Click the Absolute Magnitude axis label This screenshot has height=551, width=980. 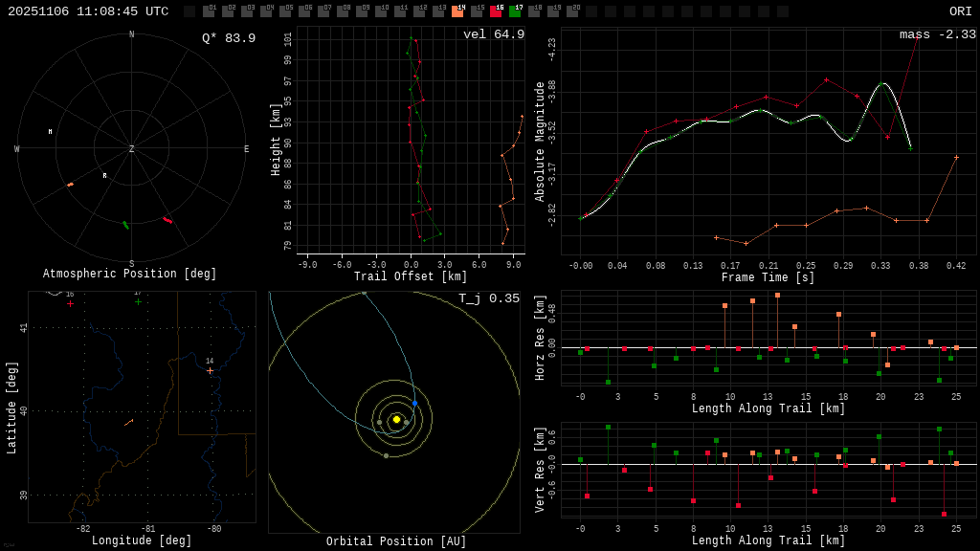(x=540, y=142)
